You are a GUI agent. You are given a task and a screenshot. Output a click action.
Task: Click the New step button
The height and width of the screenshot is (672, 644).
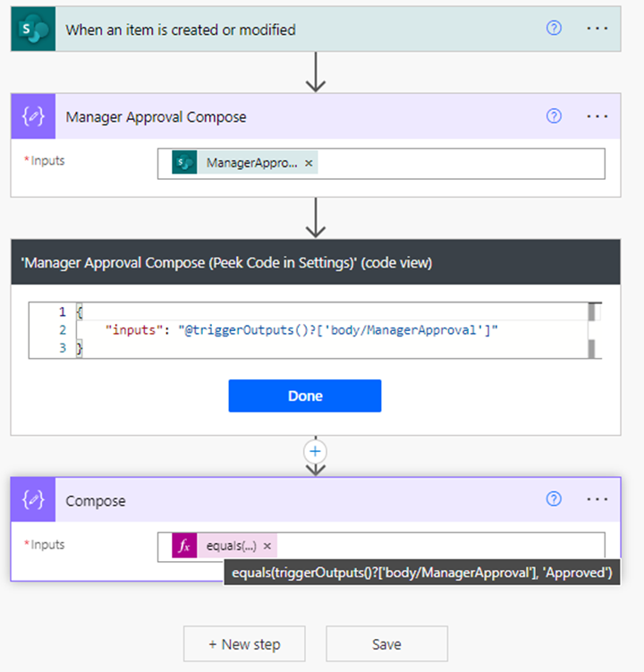pos(244,643)
